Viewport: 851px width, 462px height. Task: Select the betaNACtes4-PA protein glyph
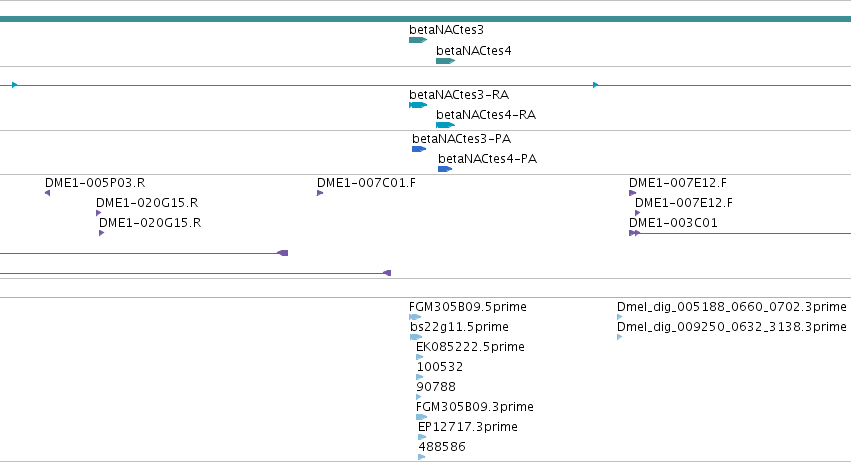pos(445,169)
